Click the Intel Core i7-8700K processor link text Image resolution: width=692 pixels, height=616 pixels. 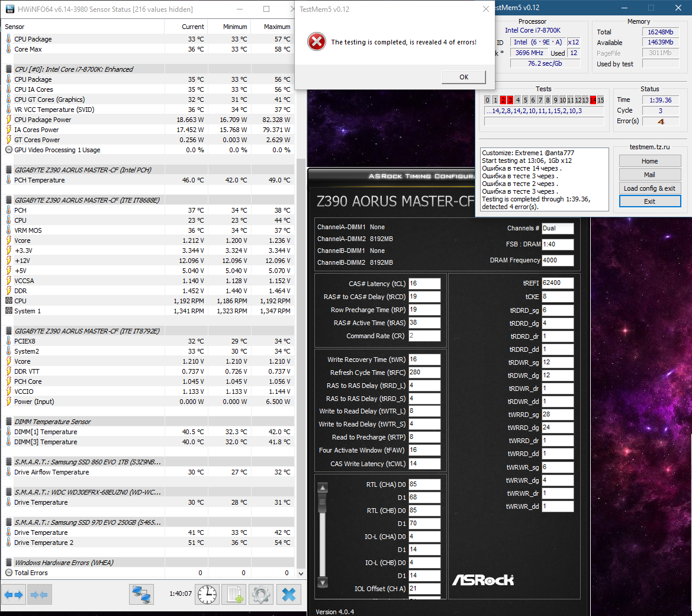pos(533,30)
